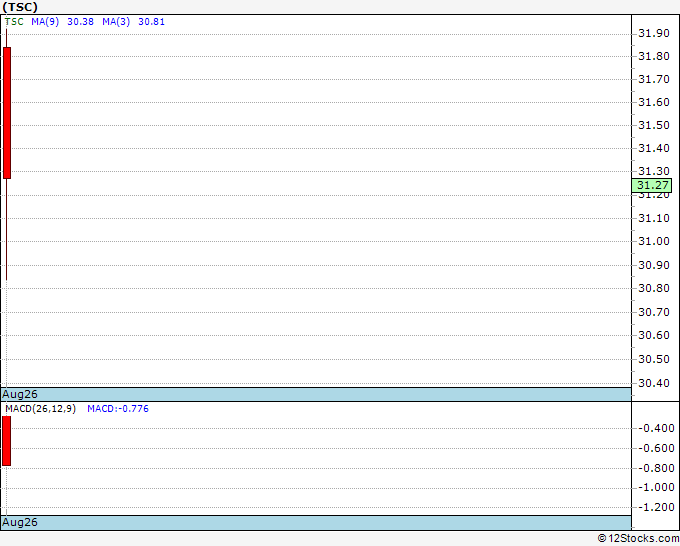This screenshot has width=680, height=546.
Task: Click the current price tag 31.27
Action: pyautogui.click(x=652, y=185)
